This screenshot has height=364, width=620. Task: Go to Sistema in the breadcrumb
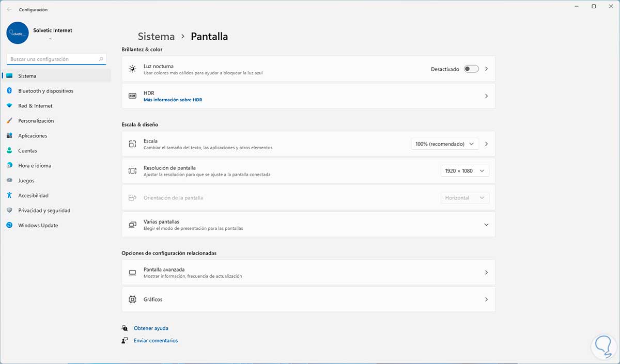tap(156, 37)
